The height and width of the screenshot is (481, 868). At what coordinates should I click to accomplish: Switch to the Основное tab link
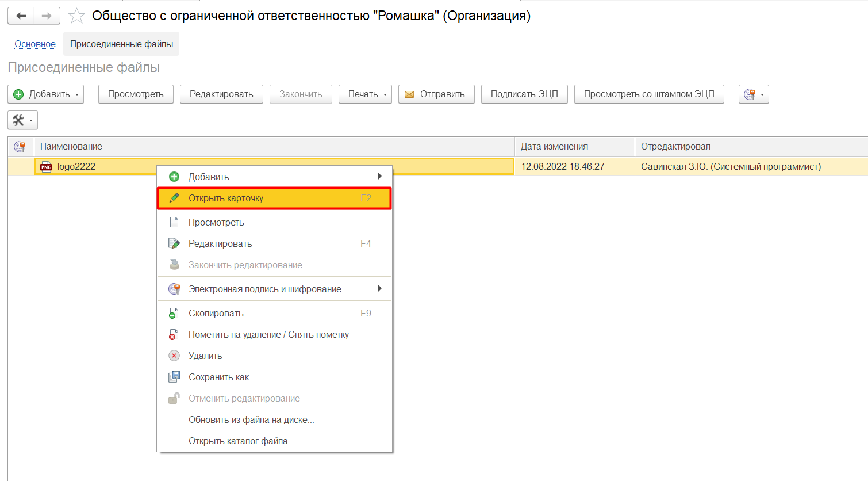point(35,44)
